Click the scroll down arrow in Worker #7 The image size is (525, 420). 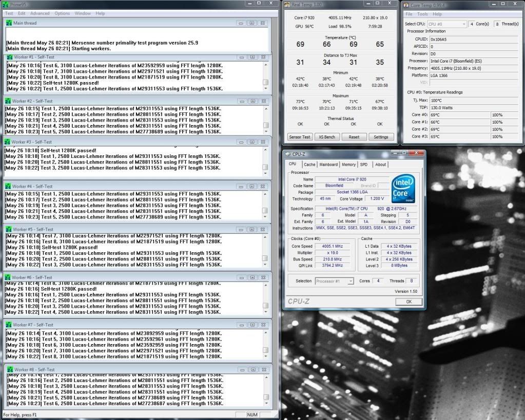(x=266, y=356)
